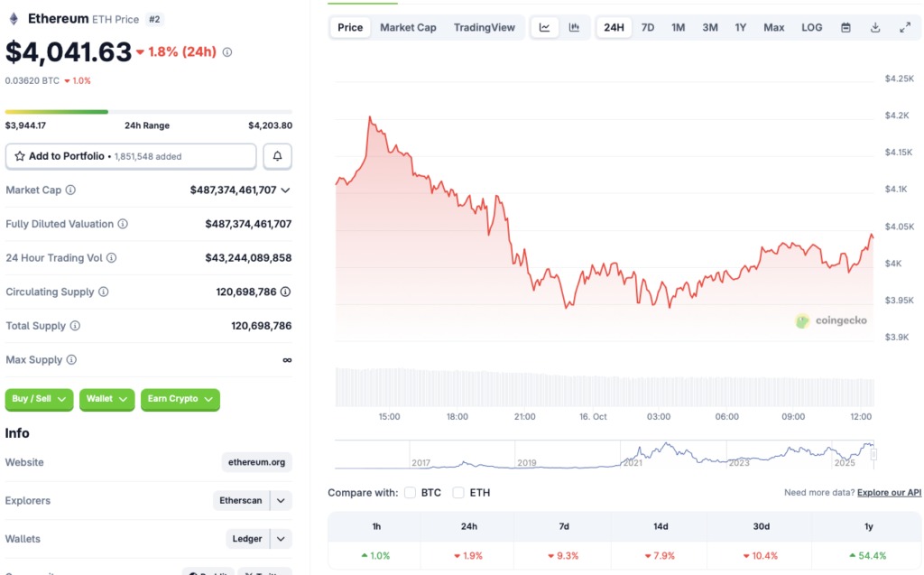Open the ethereum.org website chip

[257, 462]
